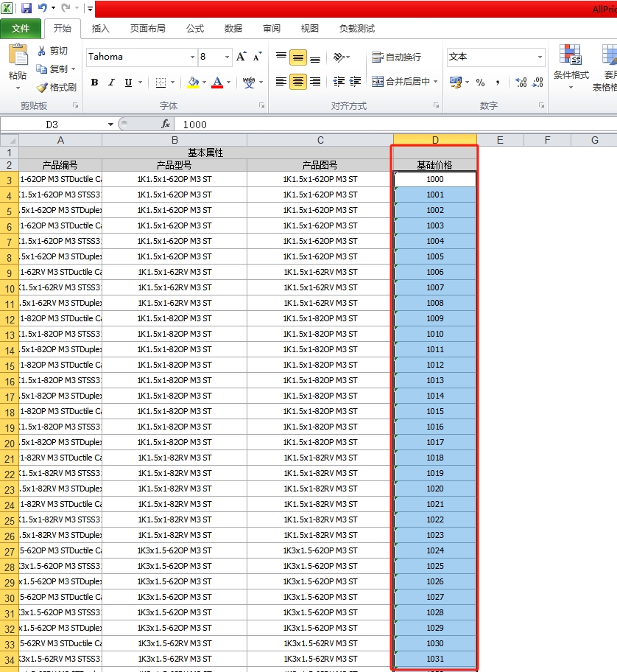Align text right

[315, 82]
